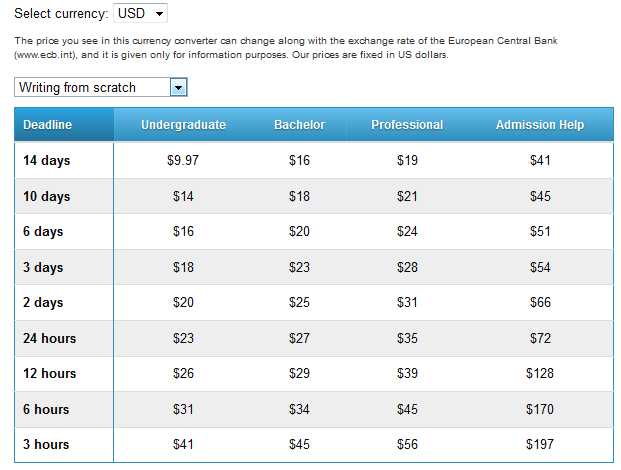Click the Professional column header
The width and height of the screenshot is (621, 470).
tap(407, 125)
